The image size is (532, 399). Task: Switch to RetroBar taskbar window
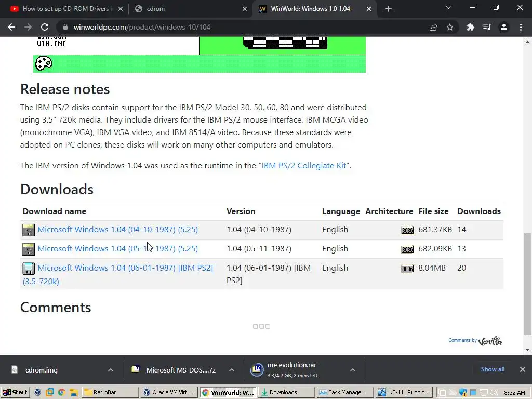(110, 393)
